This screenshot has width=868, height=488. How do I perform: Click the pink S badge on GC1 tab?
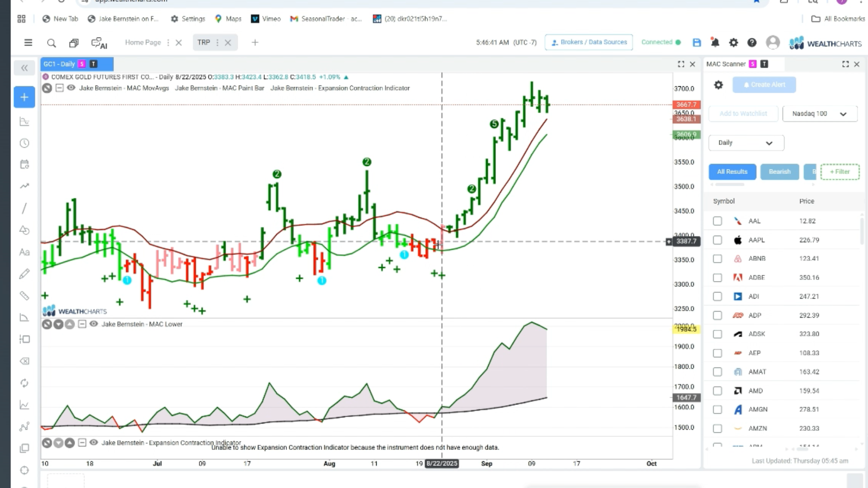click(82, 64)
